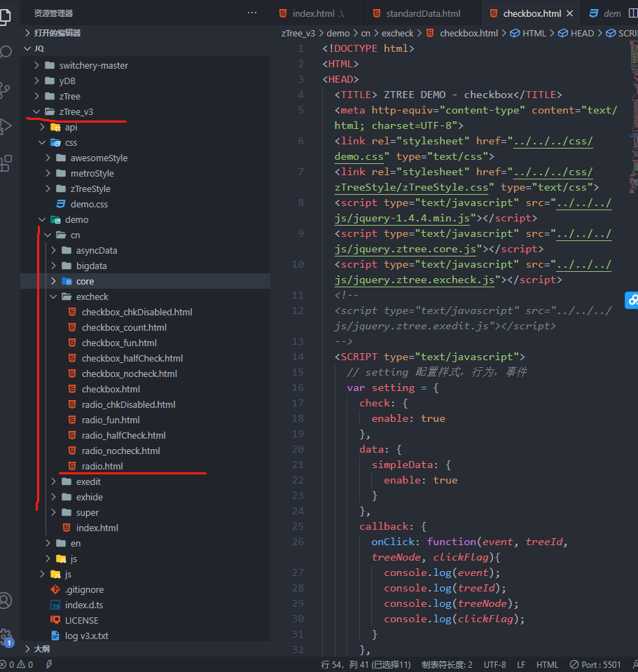Collapse the zTree_v3 folder
The height and width of the screenshot is (672, 638).
coord(37,111)
